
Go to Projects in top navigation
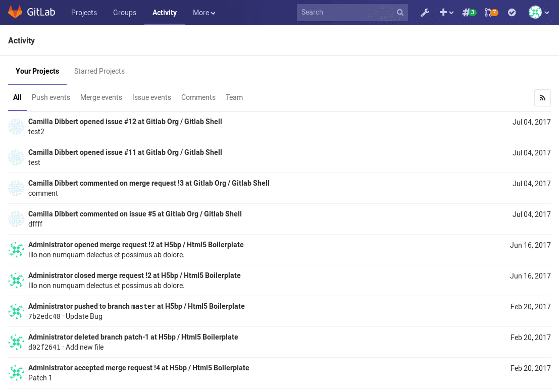(x=84, y=13)
